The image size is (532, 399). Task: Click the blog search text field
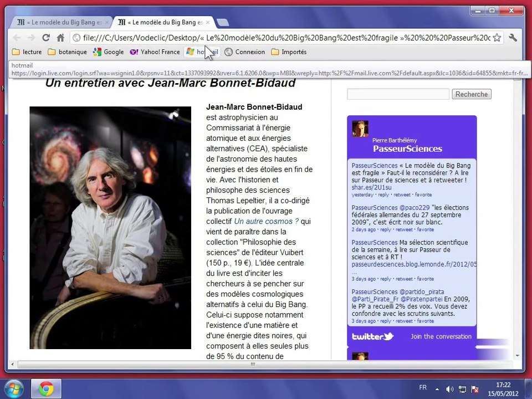(x=398, y=94)
